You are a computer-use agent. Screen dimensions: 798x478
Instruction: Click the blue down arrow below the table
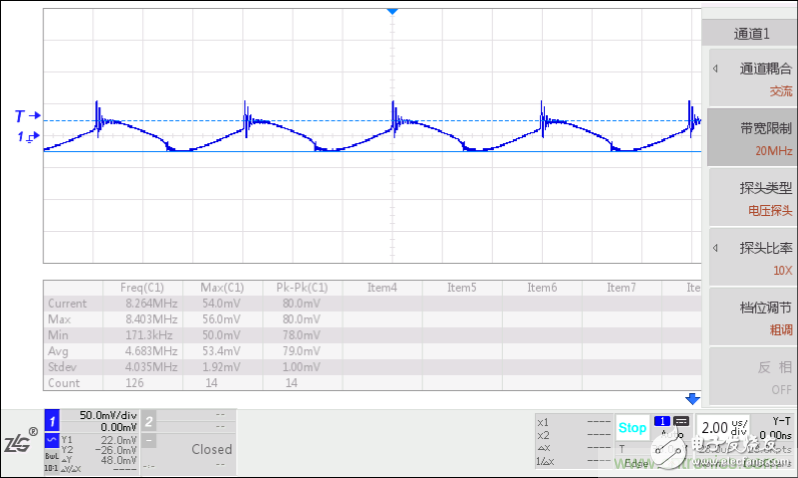tap(691, 398)
